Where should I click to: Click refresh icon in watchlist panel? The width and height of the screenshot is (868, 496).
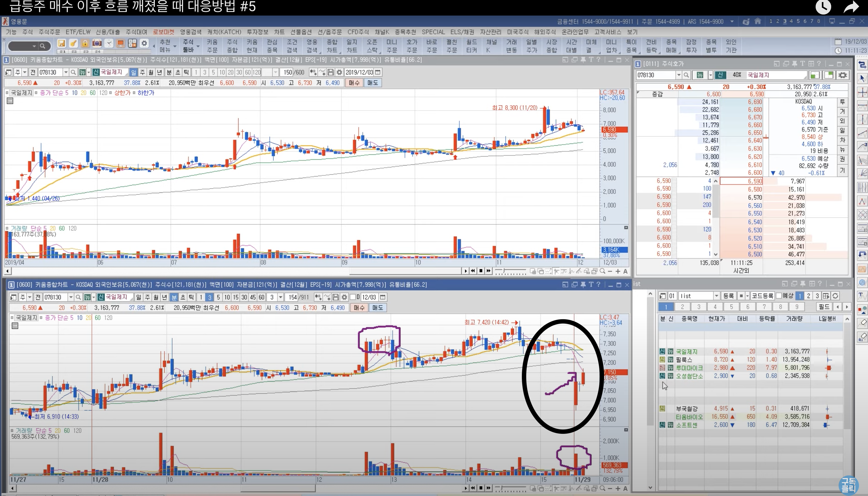835,296
